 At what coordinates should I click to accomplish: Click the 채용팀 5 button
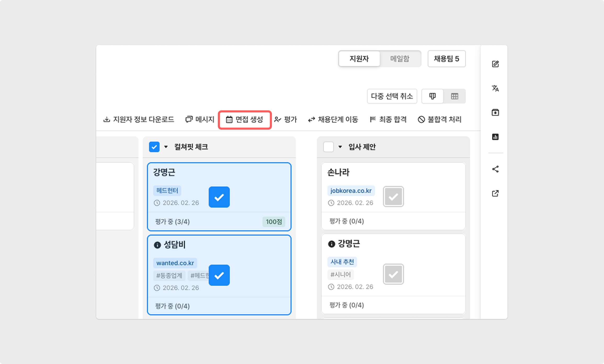447,59
